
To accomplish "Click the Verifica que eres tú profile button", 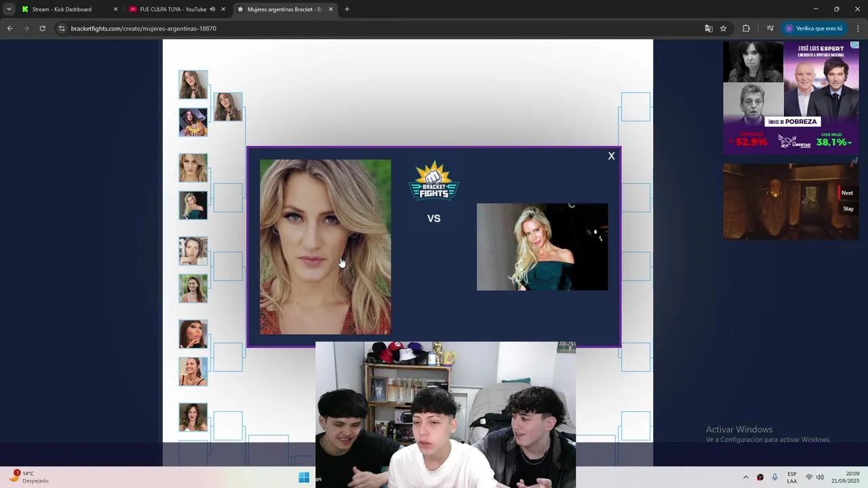I will tap(814, 28).
